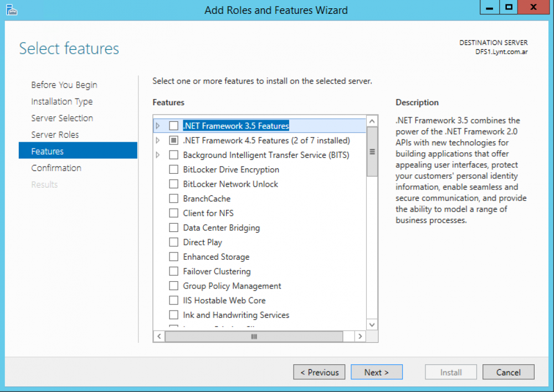Screen dimensions: 554x392
Task: Enable Direct Play
Action: pos(173,242)
